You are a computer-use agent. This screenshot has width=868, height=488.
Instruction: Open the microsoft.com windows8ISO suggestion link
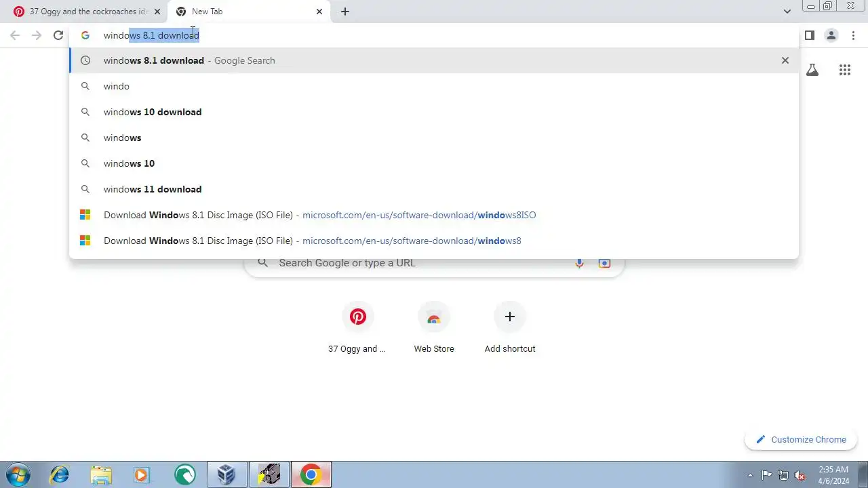point(434,215)
